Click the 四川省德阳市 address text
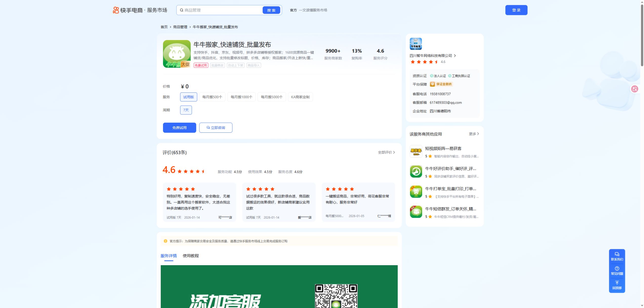 [440, 111]
